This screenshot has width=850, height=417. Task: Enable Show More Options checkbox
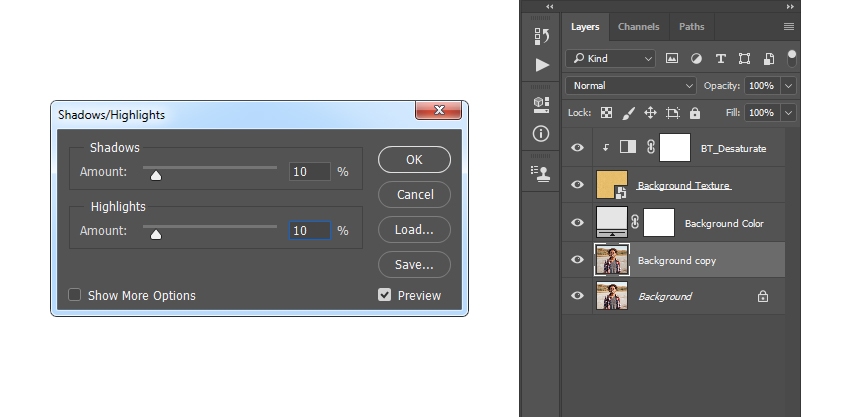click(74, 295)
